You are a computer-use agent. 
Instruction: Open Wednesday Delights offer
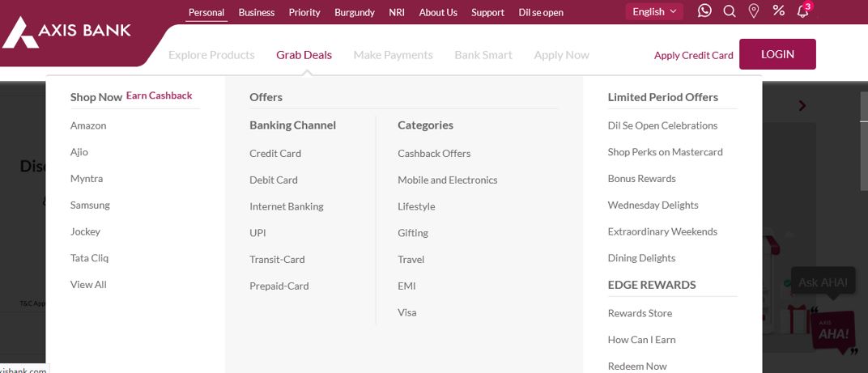(x=653, y=205)
